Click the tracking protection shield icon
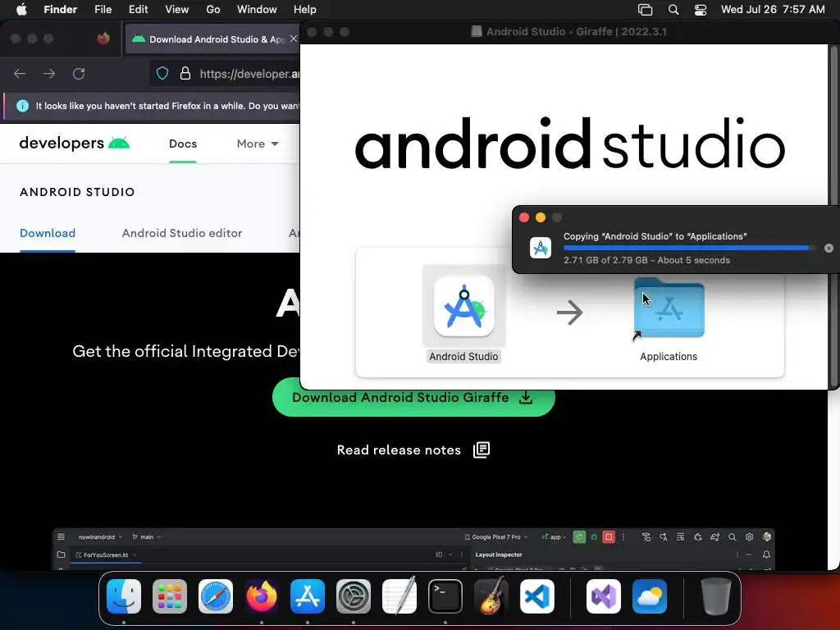 162,73
